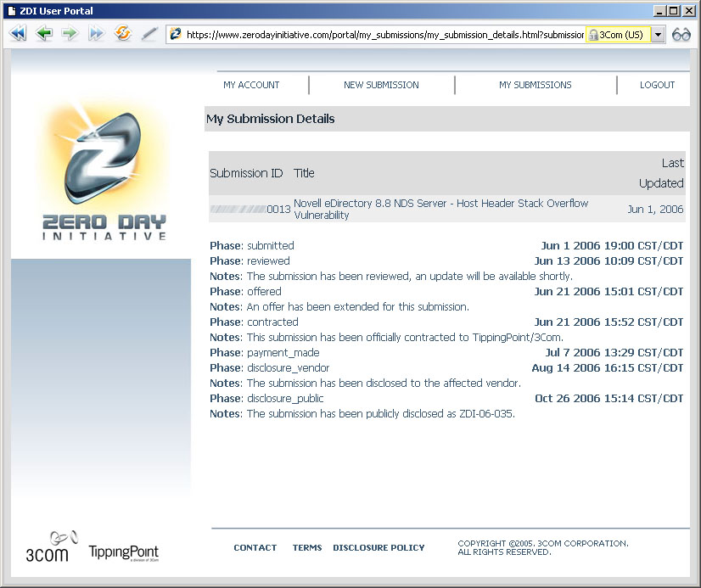
Task: Go to the NEW SUBMISSION page
Action: click(381, 85)
